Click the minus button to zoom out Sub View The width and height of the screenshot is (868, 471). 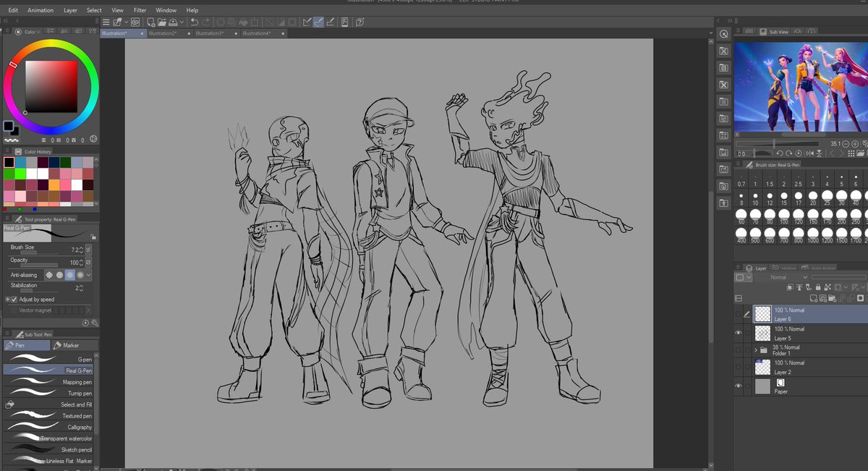click(x=845, y=144)
